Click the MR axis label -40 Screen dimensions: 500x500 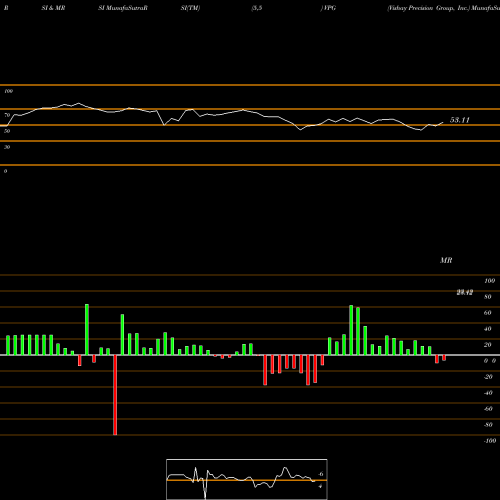point(488,393)
